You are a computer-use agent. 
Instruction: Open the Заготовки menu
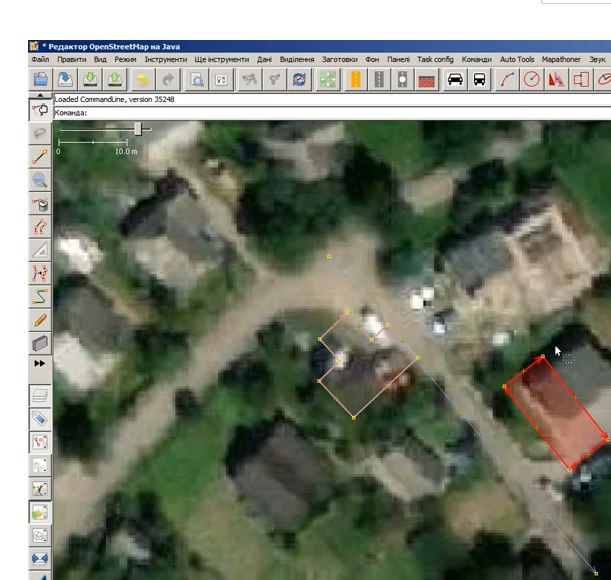tap(340, 59)
